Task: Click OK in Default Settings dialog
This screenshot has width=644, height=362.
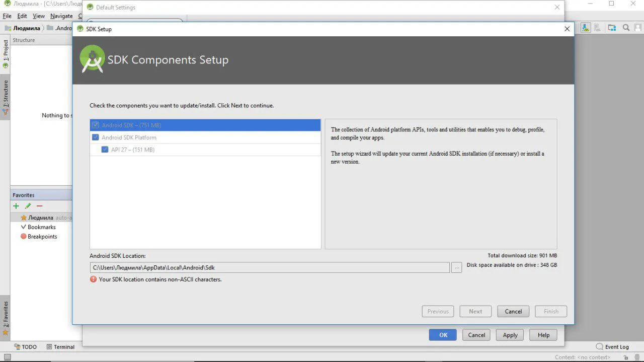Action: pos(443,335)
